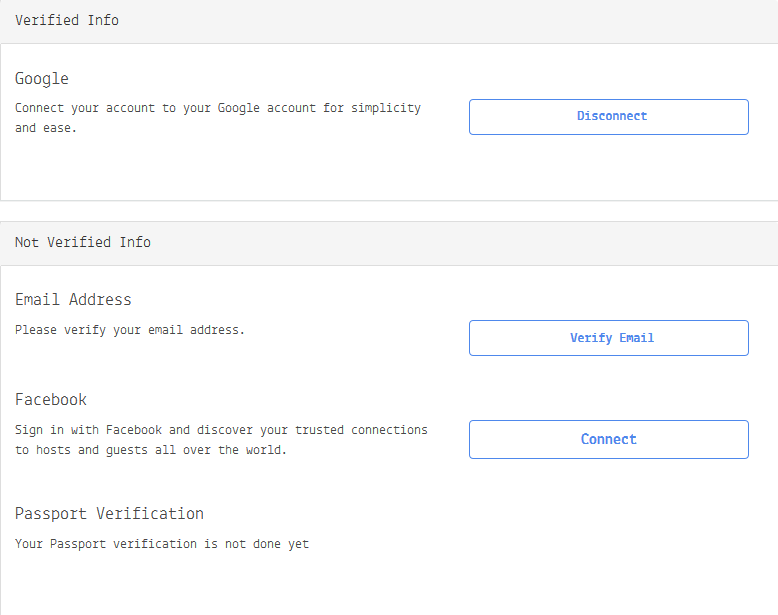Click the word 'Passport' in the status message

click(78, 544)
